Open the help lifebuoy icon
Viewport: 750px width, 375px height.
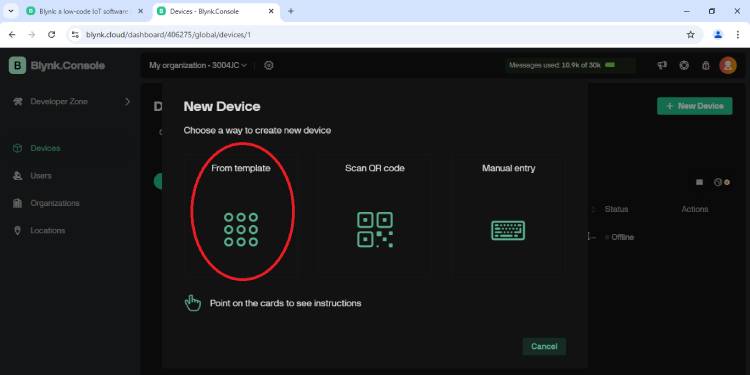(x=684, y=65)
